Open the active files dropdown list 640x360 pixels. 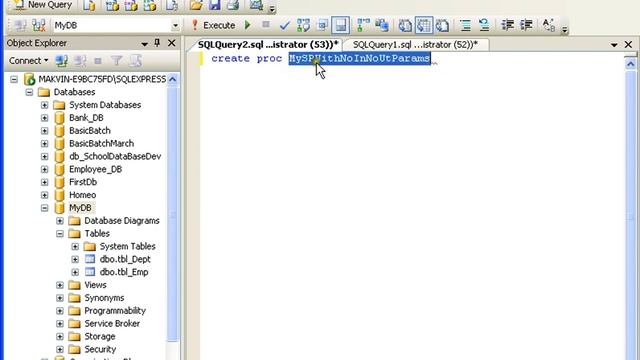(614, 45)
